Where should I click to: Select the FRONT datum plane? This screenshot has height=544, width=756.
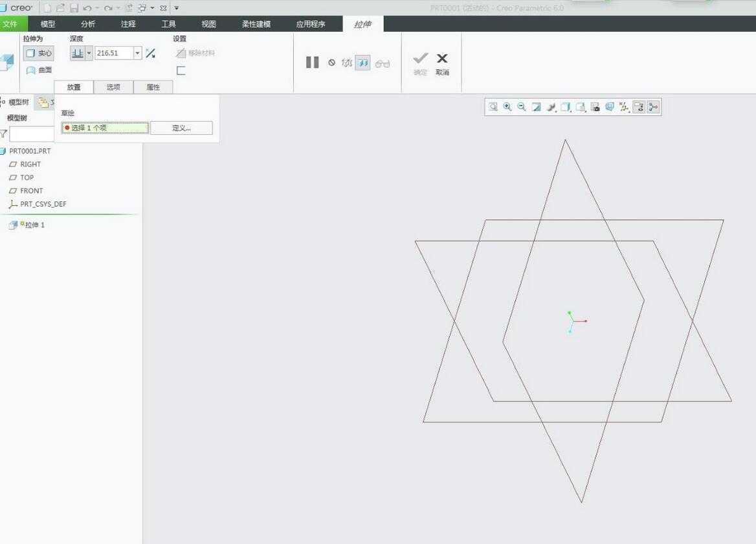pos(27,190)
